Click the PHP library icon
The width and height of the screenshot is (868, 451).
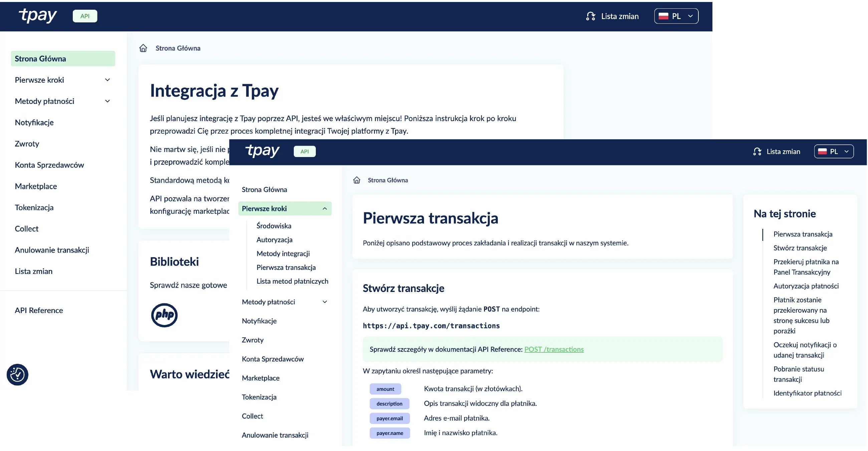click(164, 315)
